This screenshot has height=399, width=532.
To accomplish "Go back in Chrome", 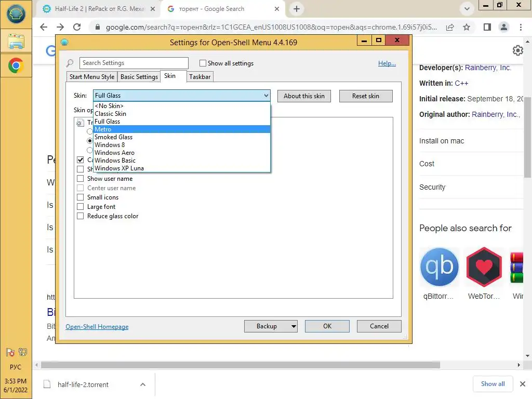I will coord(44,27).
